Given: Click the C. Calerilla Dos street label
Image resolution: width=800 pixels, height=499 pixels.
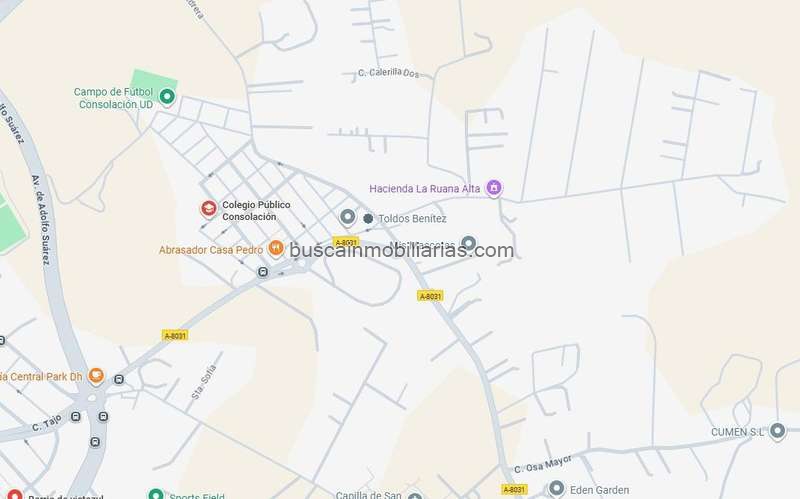Looking at the screenshot, I should [388, 73].
